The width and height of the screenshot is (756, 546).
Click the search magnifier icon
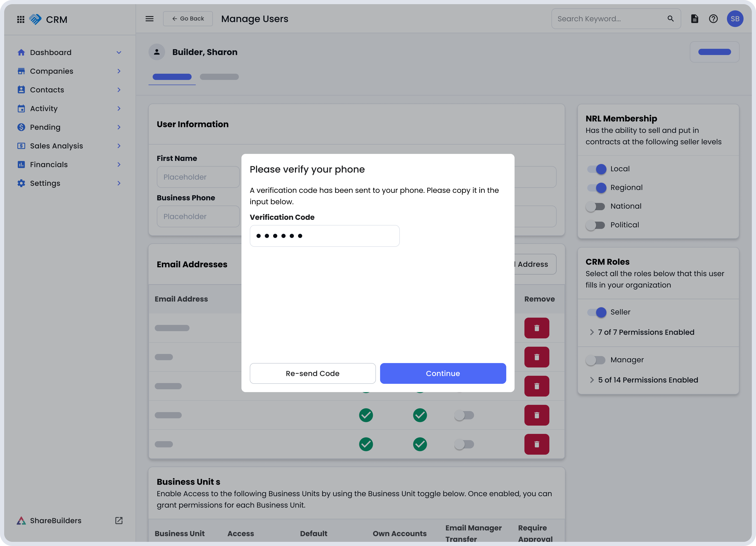click(x=671, y=19)
